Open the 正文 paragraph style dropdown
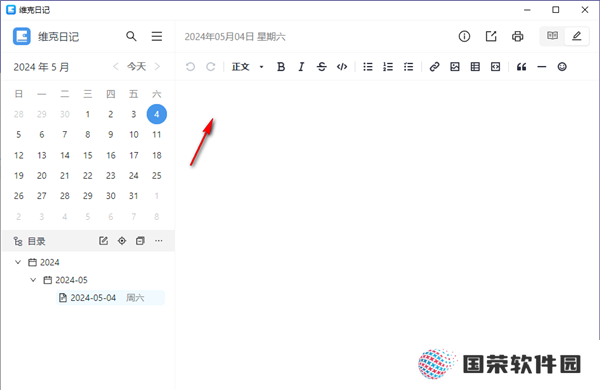600x390 pixels. click(248, 67)
